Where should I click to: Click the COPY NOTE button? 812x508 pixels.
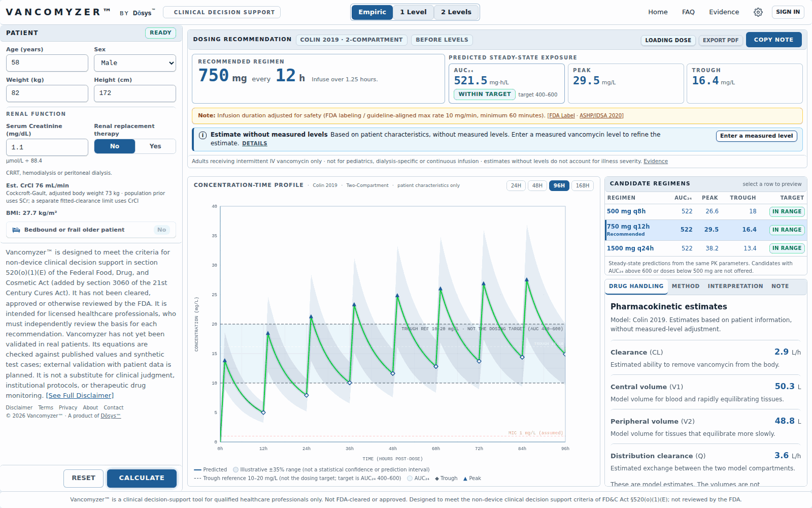click(773, 40)
